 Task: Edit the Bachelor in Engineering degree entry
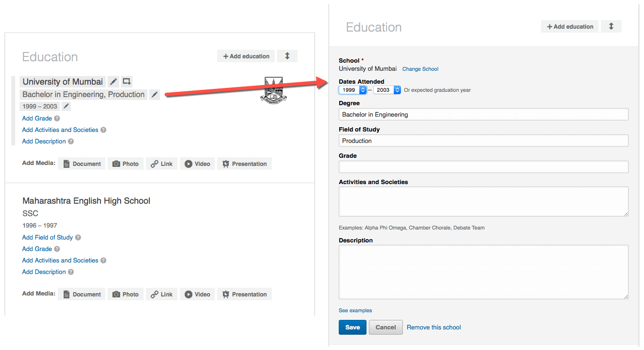point(154,94)
